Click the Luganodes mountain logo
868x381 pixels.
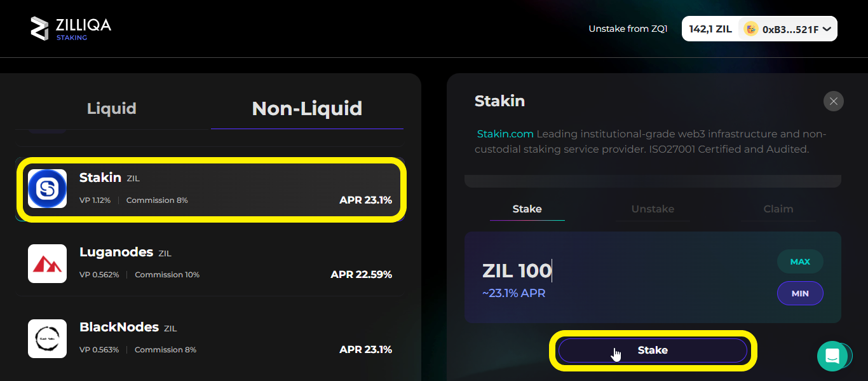coord(47,263)
